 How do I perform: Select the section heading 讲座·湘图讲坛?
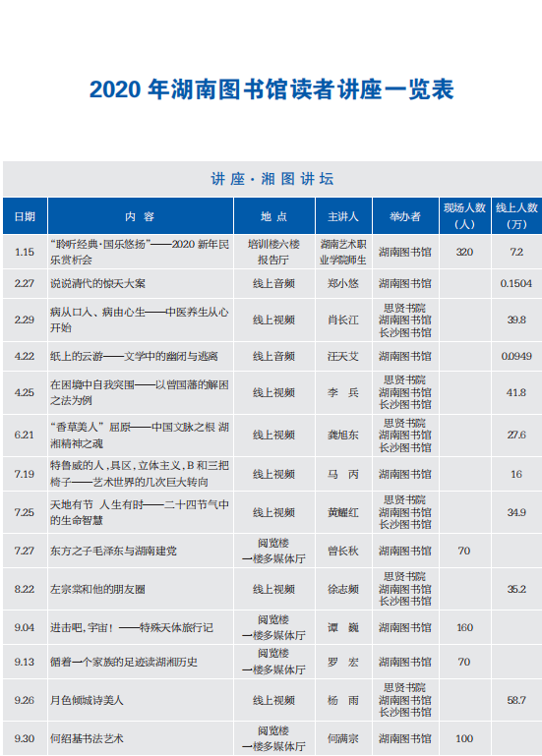tap(272, 179)
